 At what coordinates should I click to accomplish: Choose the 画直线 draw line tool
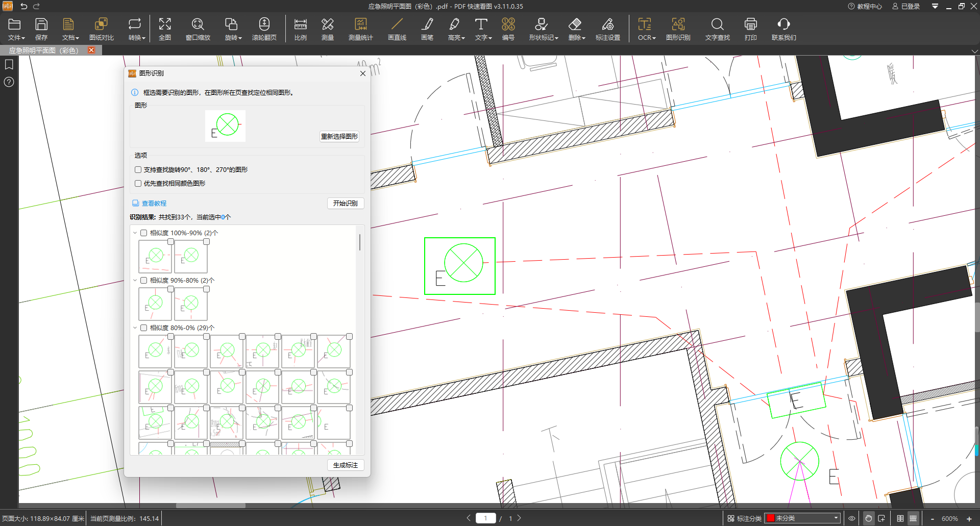(397, 29)
